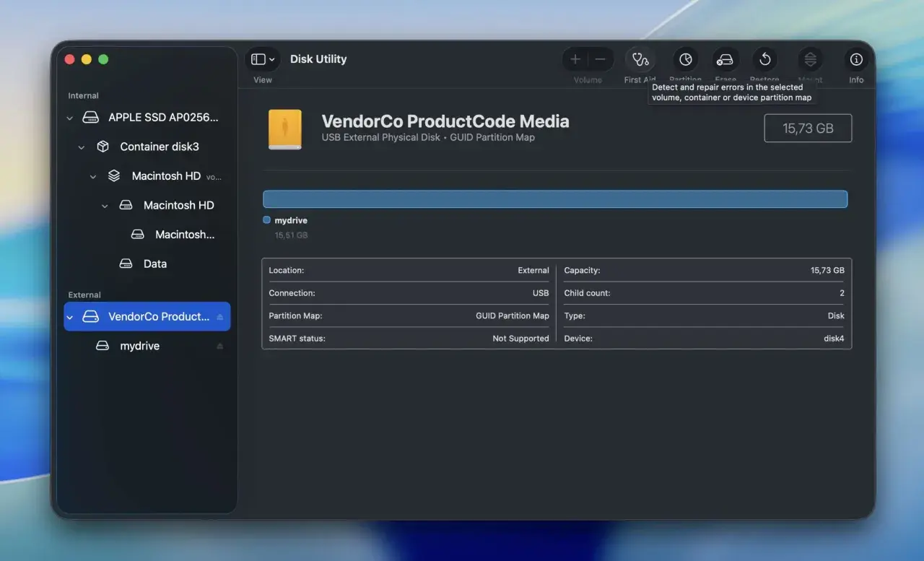Click the add volume plus icon
The height and width of the screenshot is (561, 924).
point(575,59)
